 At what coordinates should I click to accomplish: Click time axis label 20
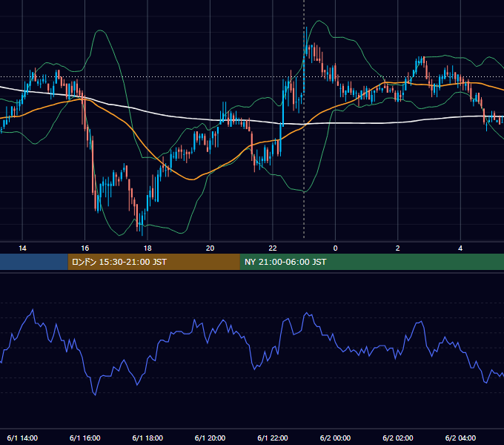point(210,248)
